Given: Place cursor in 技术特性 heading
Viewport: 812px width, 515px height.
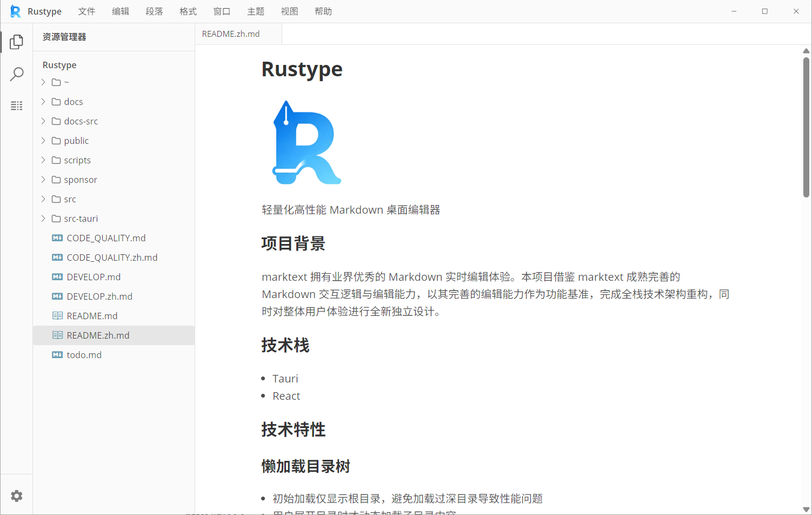Looking at the screenshot, I should click(x=294, y=430).
